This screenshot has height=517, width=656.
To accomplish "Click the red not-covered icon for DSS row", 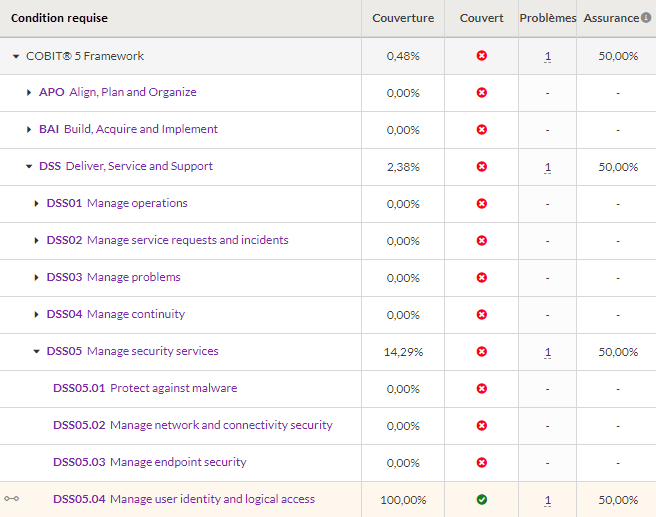I will click(482, 166).
